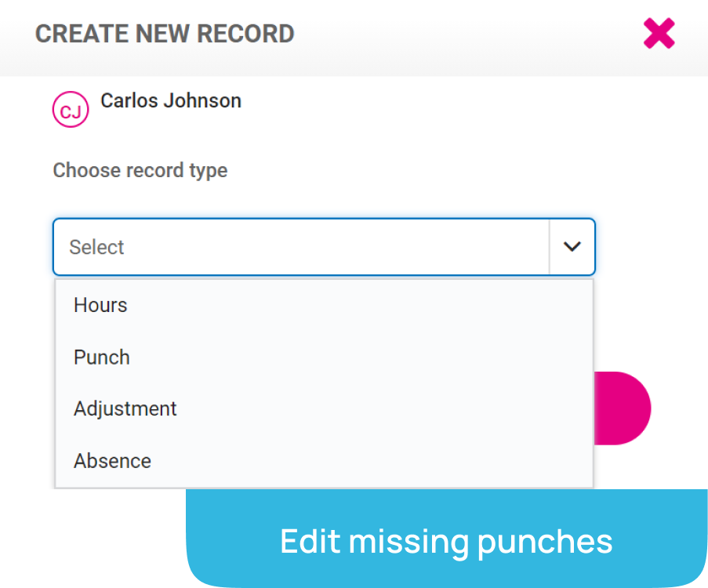Click blank area right of Adjustment option
708x588 pixels.
[384, 408]
